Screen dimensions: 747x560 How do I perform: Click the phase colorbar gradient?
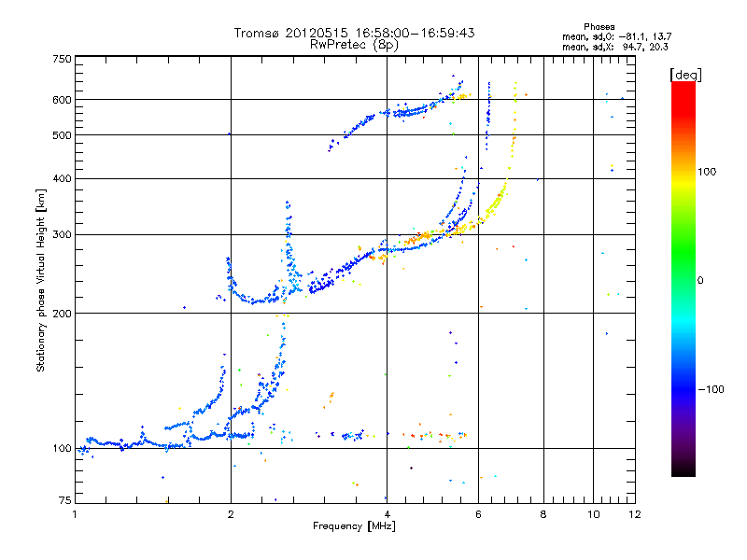[x=684, y=279]
